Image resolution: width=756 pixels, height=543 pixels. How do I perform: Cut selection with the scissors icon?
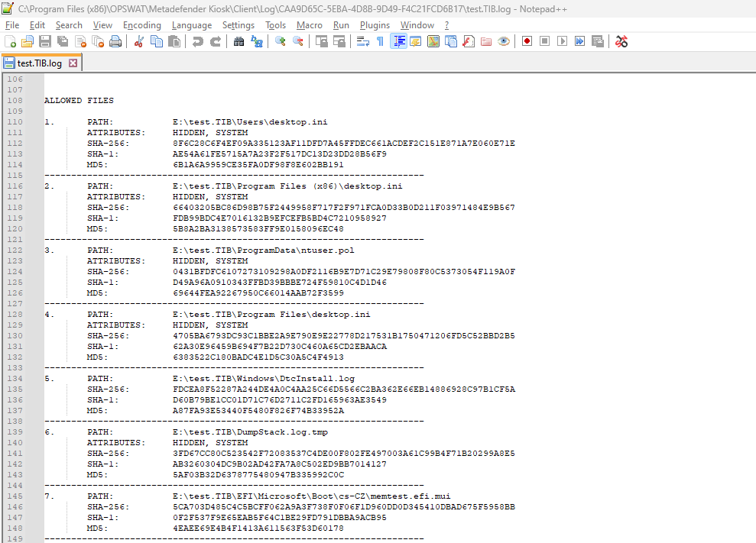click(139, 41)
